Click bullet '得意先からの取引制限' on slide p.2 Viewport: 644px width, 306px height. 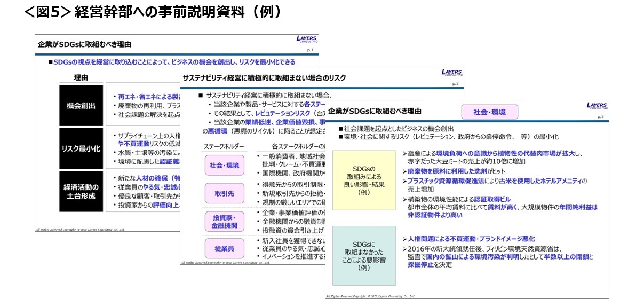(x=290, y=184)
